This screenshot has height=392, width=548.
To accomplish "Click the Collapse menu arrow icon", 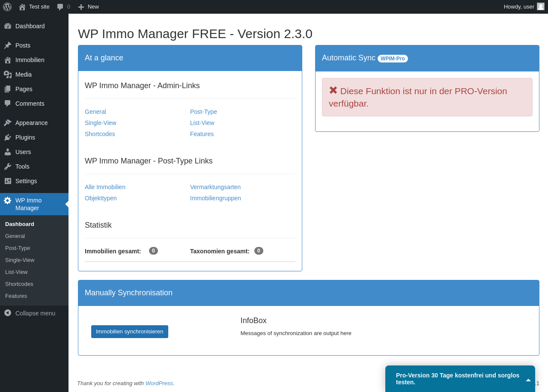I will (8, 313).
